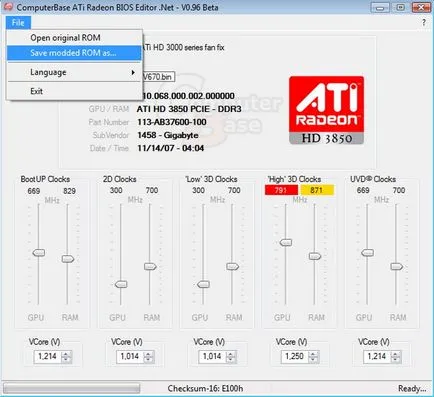This screenshot has width=434, height=397.
Task: Click the Ready... status text
Action: tap(412, 388)
